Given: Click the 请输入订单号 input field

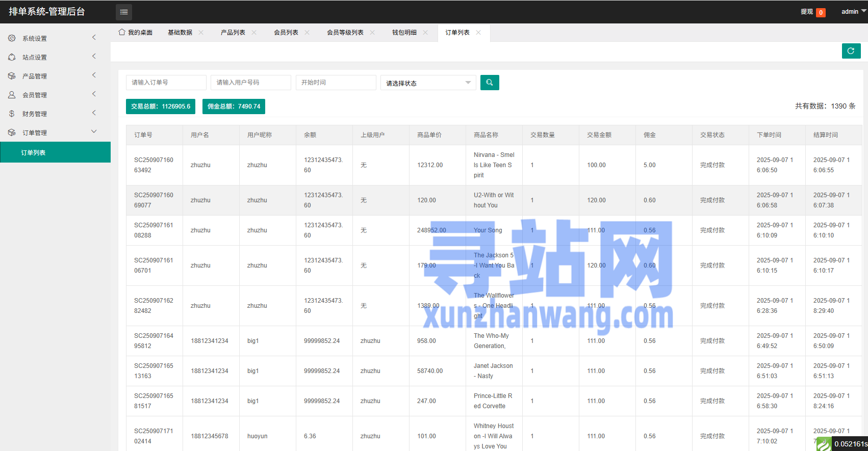Looking at the screenshot, I should 166,83.
